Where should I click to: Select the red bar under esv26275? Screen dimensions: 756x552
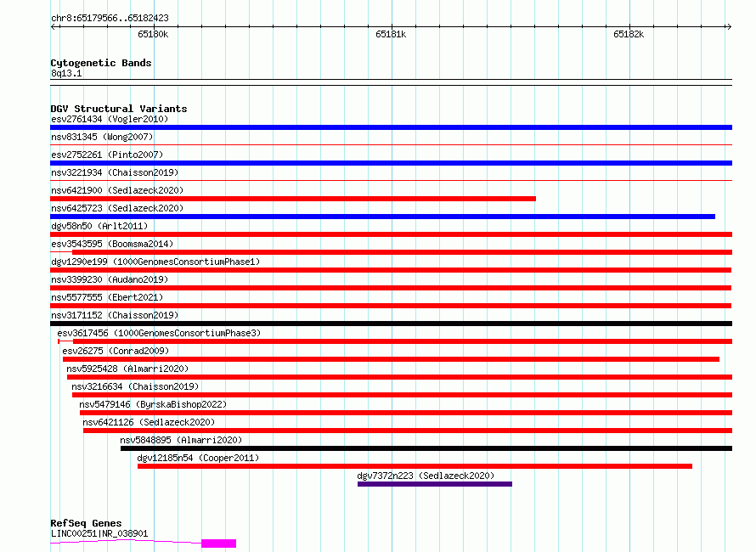click(x=391, y=359)
